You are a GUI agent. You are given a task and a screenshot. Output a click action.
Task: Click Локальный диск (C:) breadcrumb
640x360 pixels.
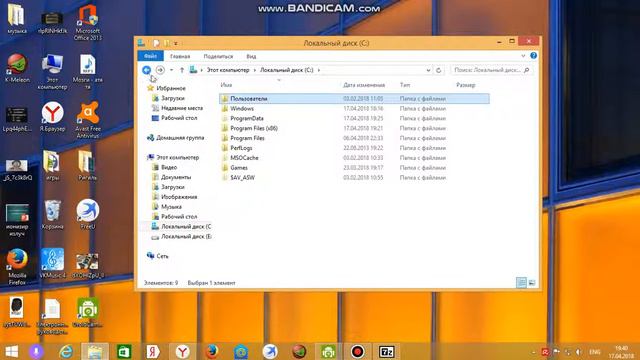point(287,70)
